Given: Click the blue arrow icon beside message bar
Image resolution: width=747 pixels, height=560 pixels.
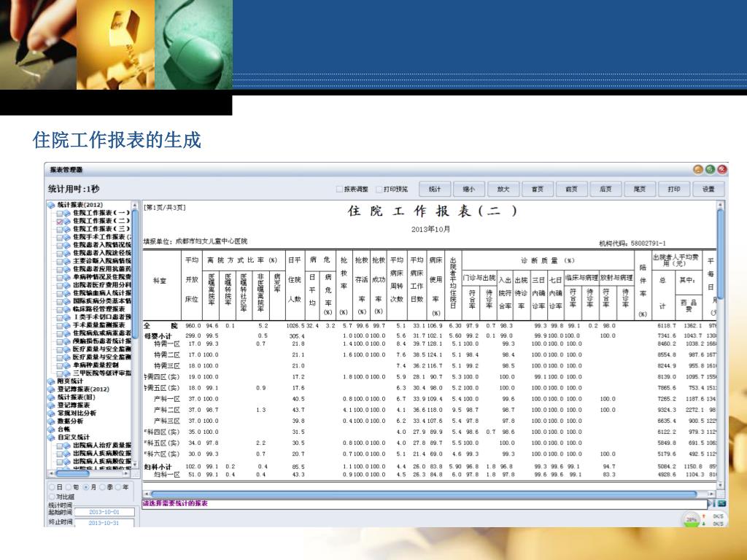Looking at the screenshot, I should [x=712, y=503].
